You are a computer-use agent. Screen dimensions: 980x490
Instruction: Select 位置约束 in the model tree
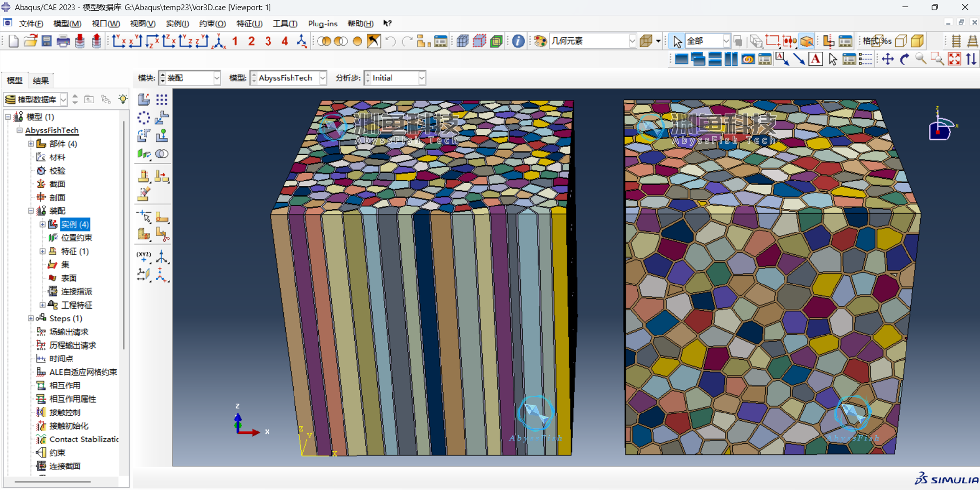click(x=76, y=238)
